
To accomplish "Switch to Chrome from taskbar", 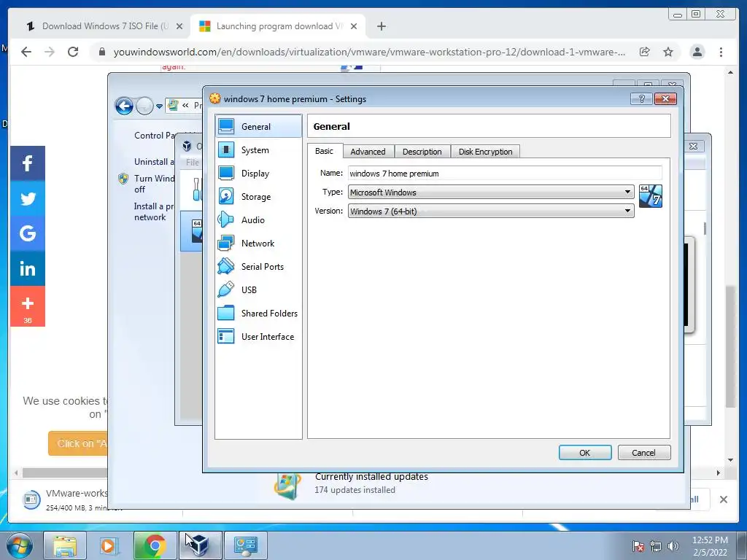I will 155,545.
